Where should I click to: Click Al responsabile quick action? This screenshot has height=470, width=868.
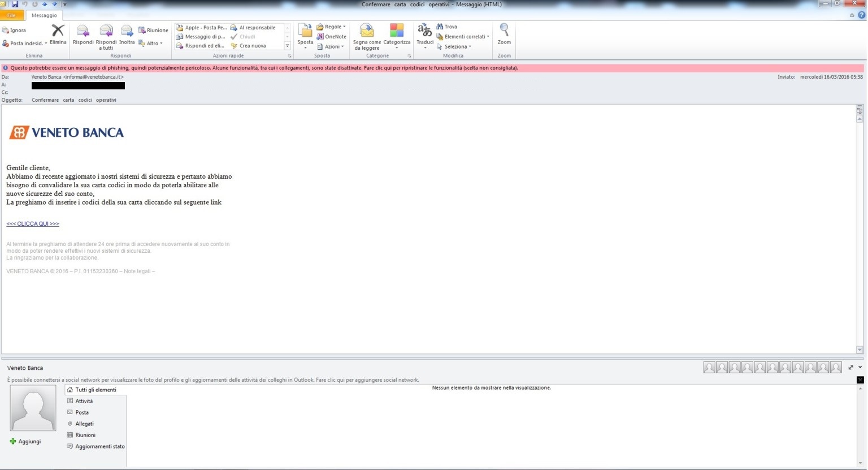253,28
